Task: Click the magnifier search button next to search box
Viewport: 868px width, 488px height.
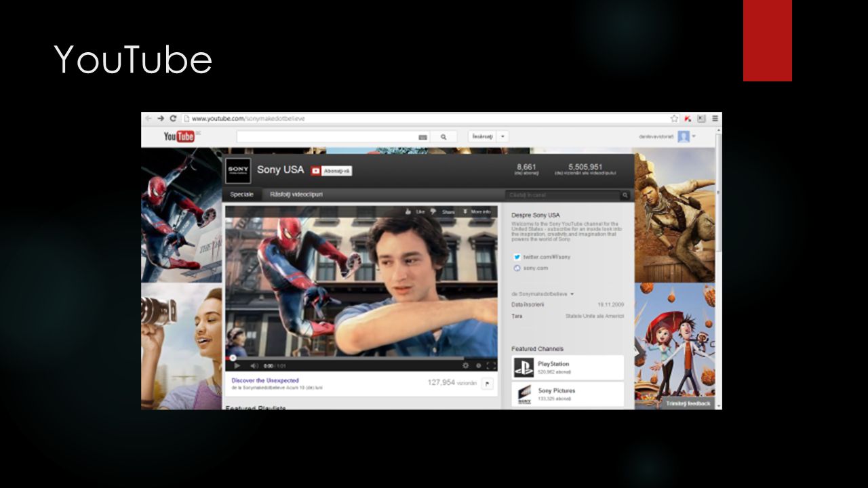Action: click(x=443, y=136)
